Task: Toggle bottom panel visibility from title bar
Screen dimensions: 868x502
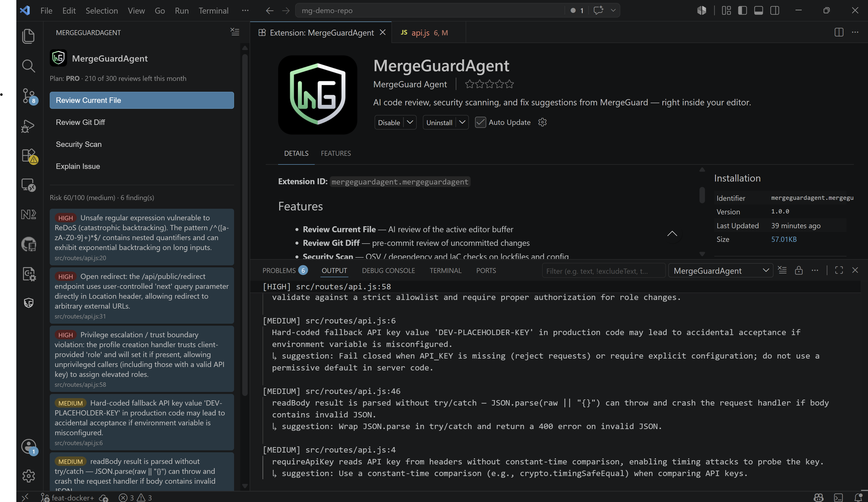Action: [x=758, y=10]
